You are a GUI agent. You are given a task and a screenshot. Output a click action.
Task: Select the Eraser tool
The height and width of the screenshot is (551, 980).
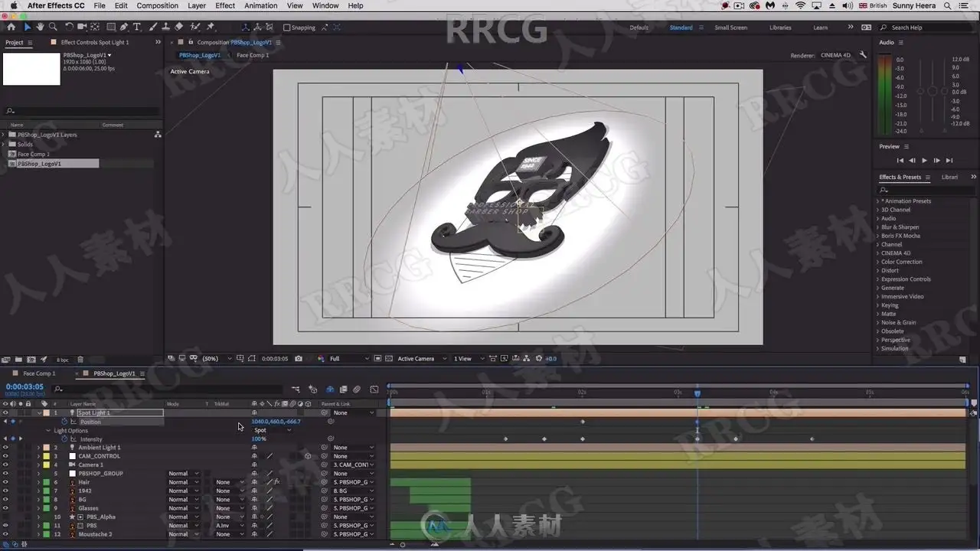(178, 28)
